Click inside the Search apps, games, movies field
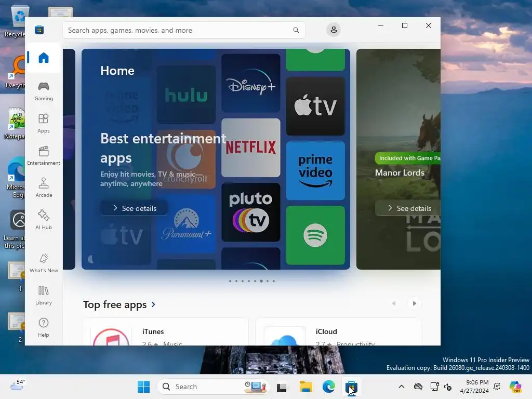The width and height of the screenshot is (532, 399). (x=183, y=30)
